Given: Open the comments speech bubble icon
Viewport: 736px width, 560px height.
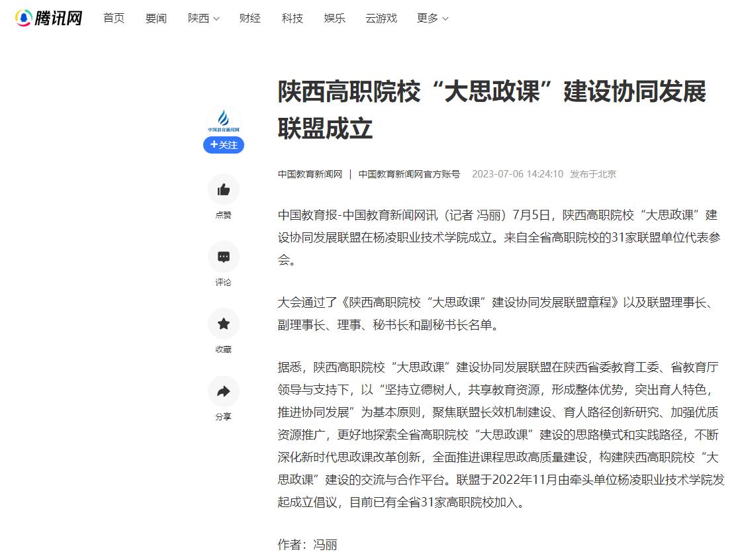Looking at the screenshot, I should tap(224, 257).
